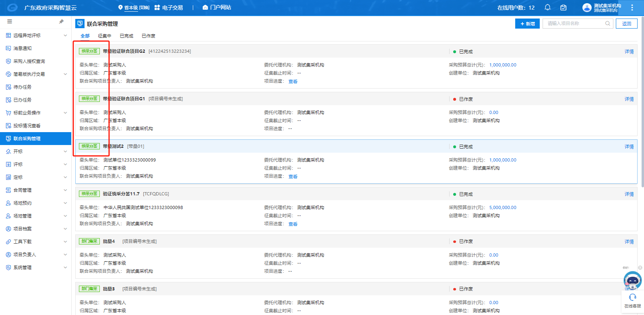
Task: Expand 标前业务操作 chevron
Action: pyautogui.click(x=65, y=113)
